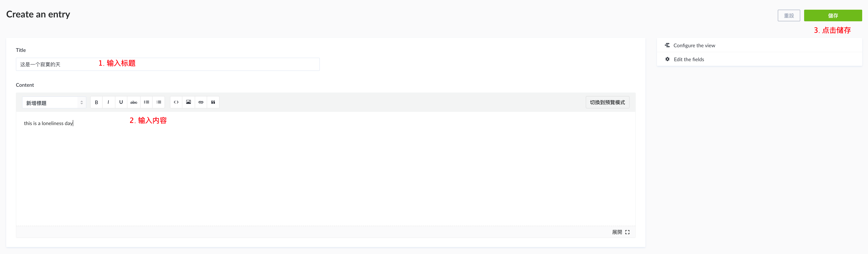Insert an image into content
The height and width of the screenshot is (254, 868).
(x=189, y=102)
